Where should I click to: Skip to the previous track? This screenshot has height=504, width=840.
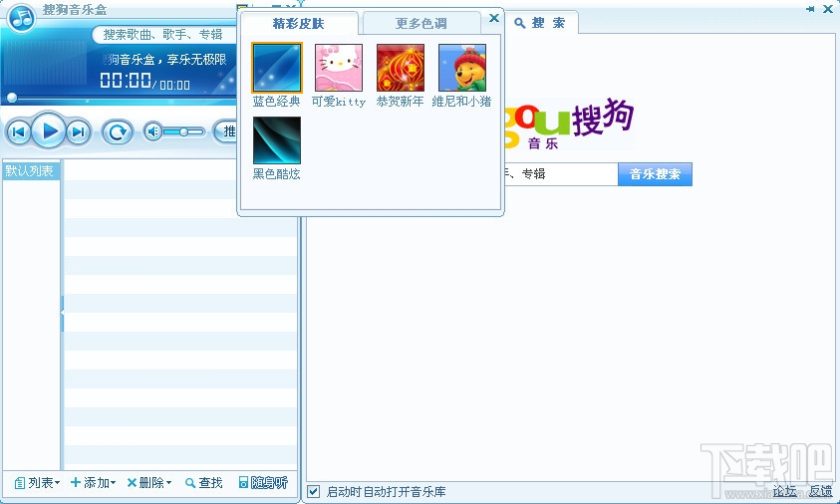[x=18, y=131]
